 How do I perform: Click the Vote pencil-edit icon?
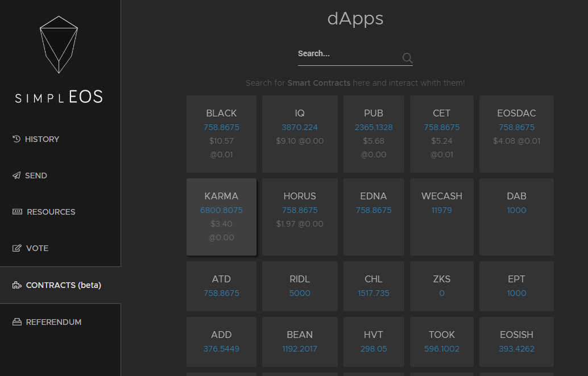pos(17,248)
